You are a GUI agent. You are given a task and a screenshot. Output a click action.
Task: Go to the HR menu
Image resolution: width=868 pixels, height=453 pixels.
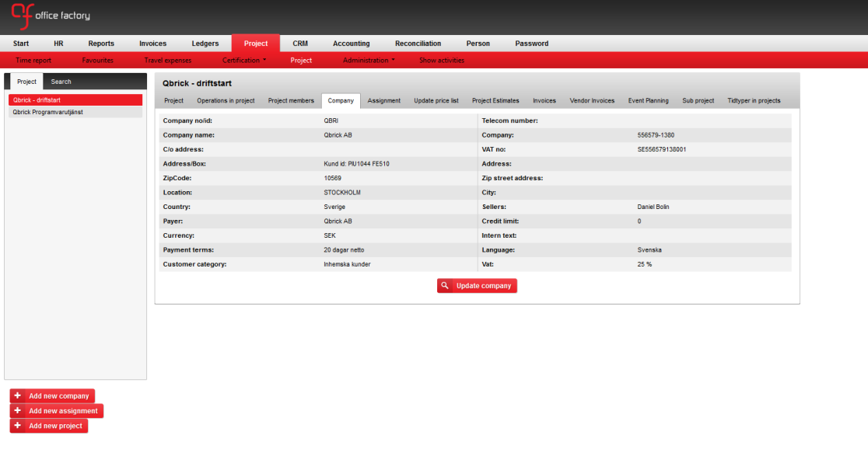pos(58,44)
